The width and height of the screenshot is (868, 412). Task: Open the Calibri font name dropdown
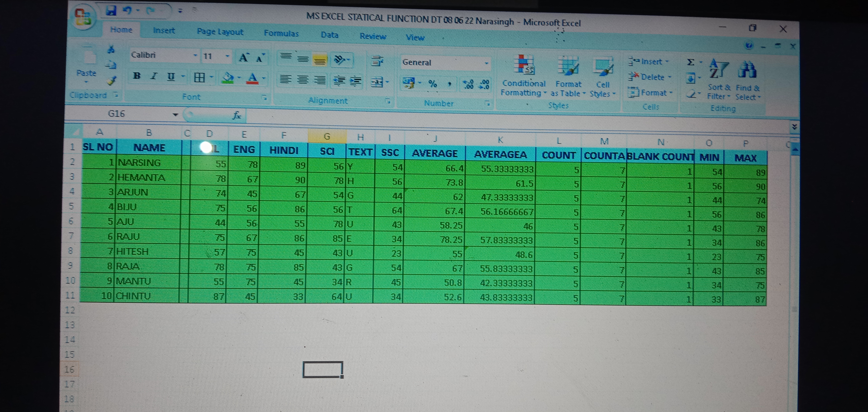click(195, 56)
